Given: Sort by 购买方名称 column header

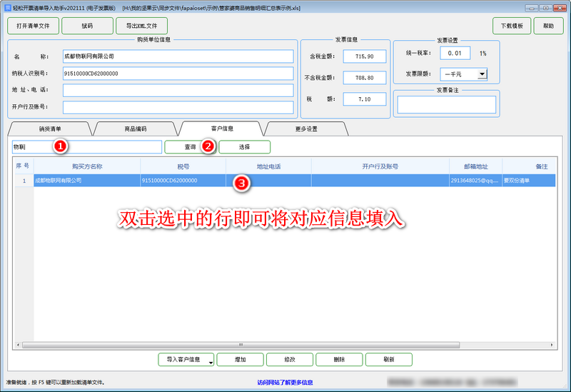Looking at the screenshot, I should pyautogui.click(x=87, y=166).
